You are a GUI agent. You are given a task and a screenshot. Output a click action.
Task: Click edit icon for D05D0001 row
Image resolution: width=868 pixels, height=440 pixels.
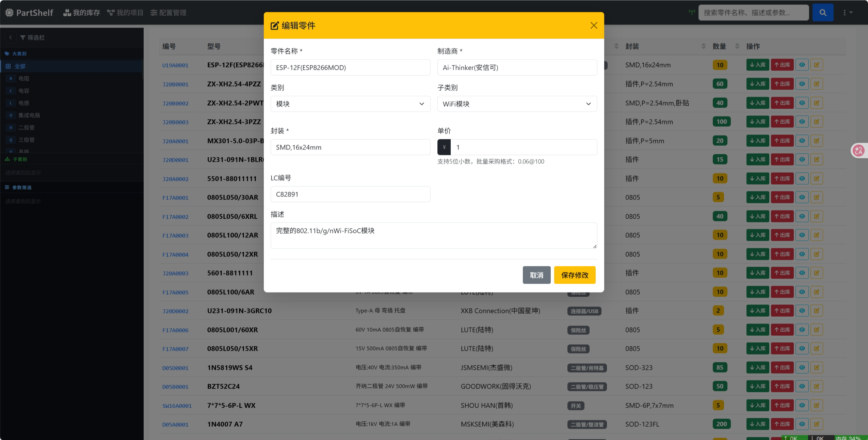[817, 367]
